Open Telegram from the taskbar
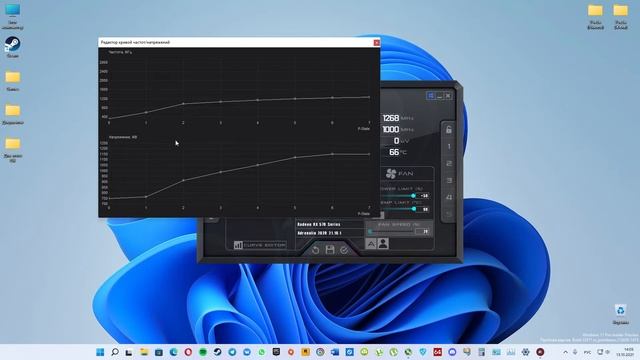 pyautogui.click(x=232, y=352)
